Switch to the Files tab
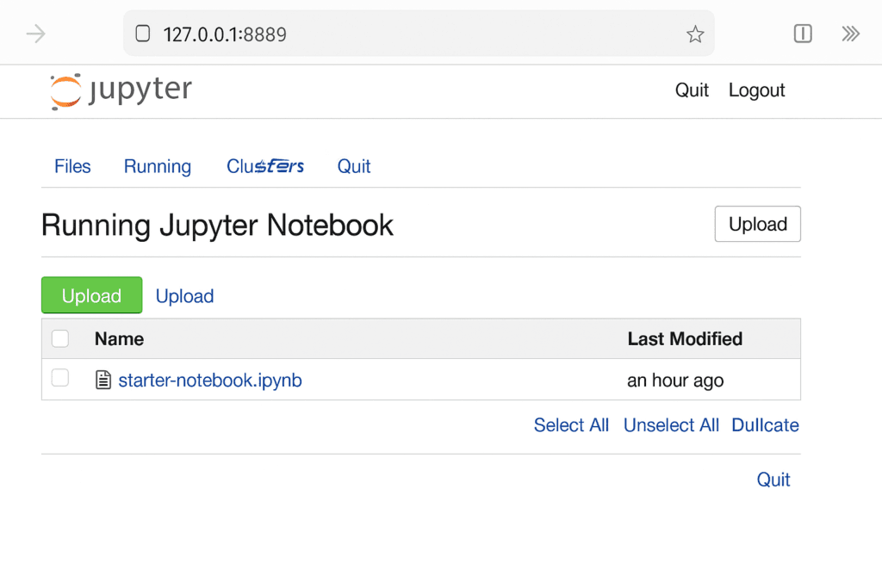Image resolution: width=882 pixels, height=588 pixels. (x=72, y=166)
